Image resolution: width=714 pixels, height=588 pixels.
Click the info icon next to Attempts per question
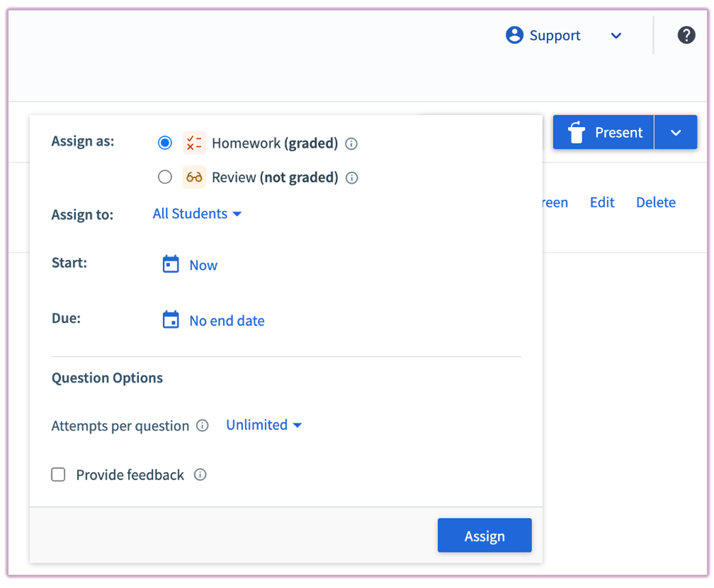[202, 426]
